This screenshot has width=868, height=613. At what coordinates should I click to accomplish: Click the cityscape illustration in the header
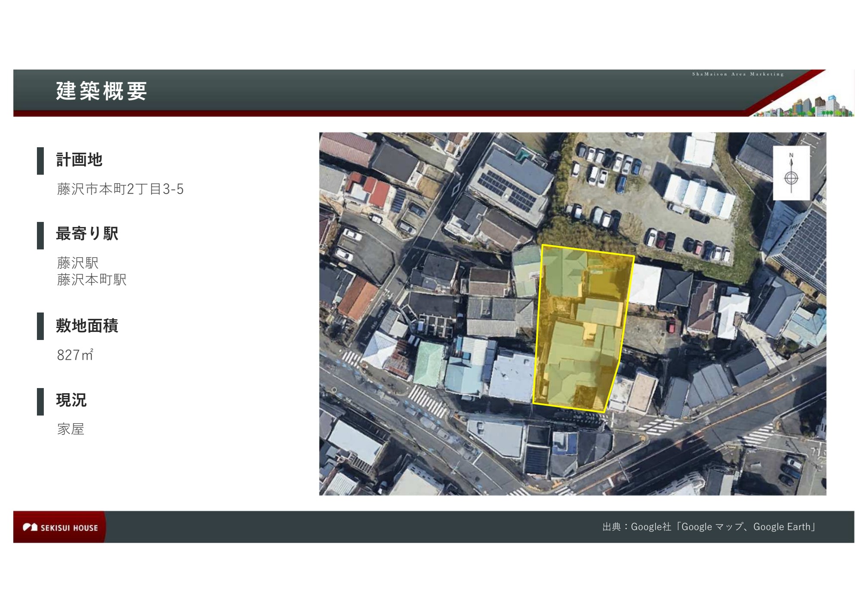tap(804, 106)
